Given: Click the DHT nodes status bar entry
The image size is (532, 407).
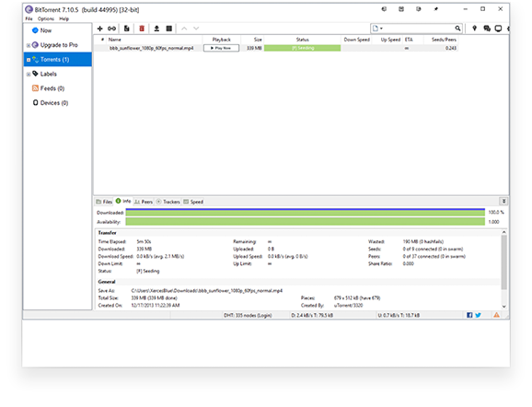Looking at the screenshot, I should click(248, 315).
